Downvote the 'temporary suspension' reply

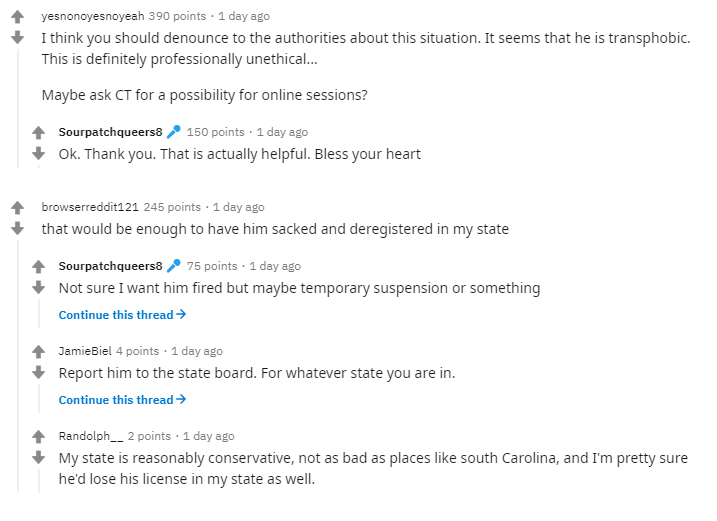[x=38, y=287]
